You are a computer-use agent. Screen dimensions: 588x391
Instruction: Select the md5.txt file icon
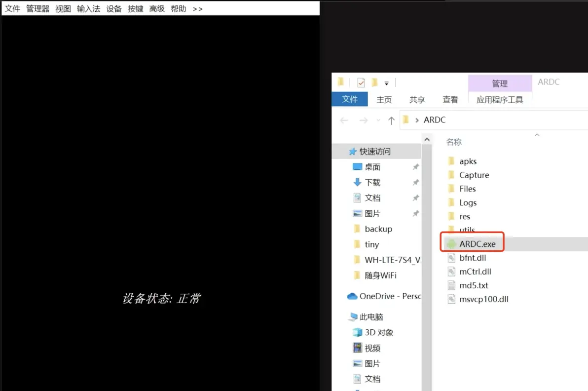pos(451,285)
